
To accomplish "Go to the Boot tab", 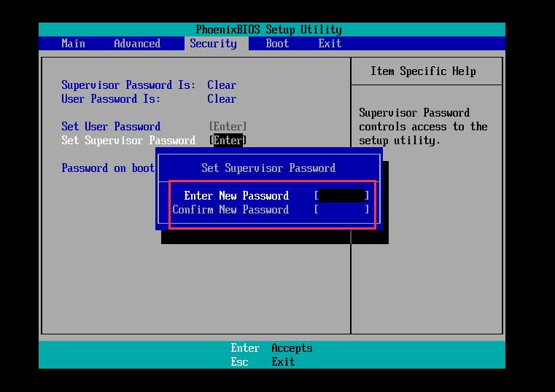I will pyautogui.click(x=277, y=44).
